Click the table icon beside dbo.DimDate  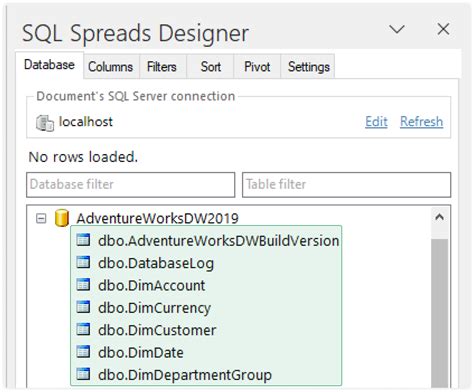[x=83, y=352]
